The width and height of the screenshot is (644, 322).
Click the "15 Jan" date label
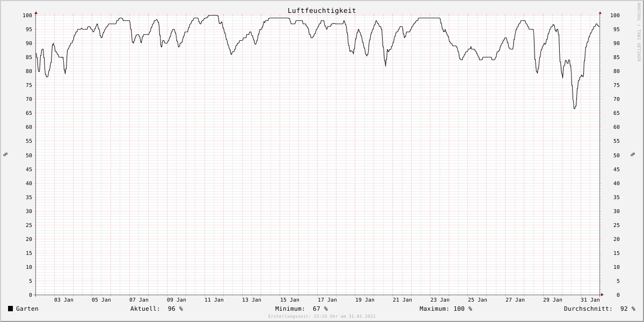coord(290,300)
